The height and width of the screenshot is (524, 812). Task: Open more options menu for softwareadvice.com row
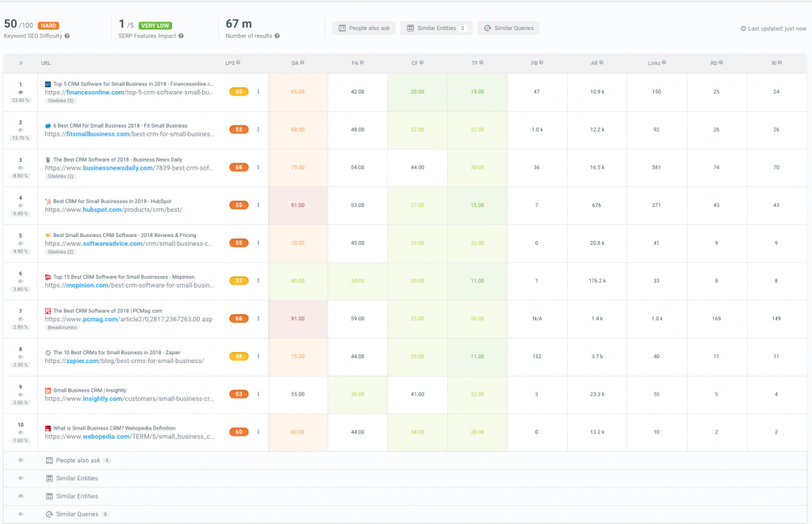pos(258,243)
